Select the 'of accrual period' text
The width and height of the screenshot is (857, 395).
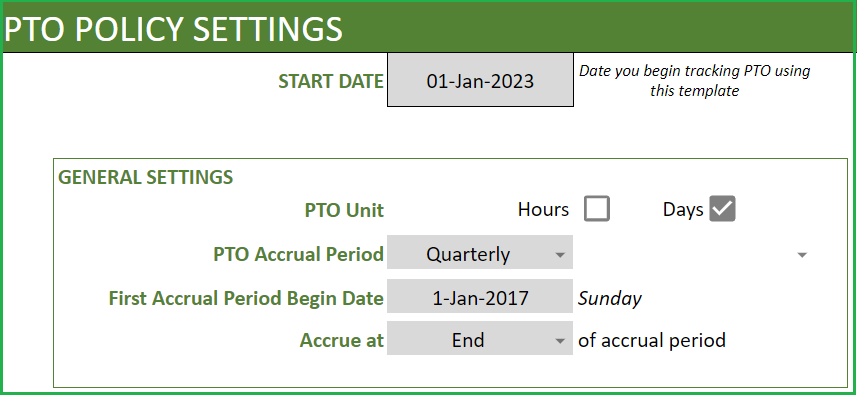[x=652, y=340]
